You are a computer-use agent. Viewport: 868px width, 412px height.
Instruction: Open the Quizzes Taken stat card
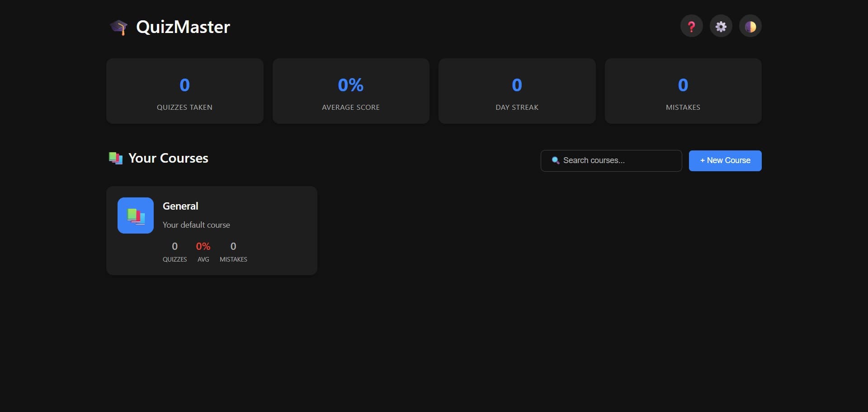[184, 91]
